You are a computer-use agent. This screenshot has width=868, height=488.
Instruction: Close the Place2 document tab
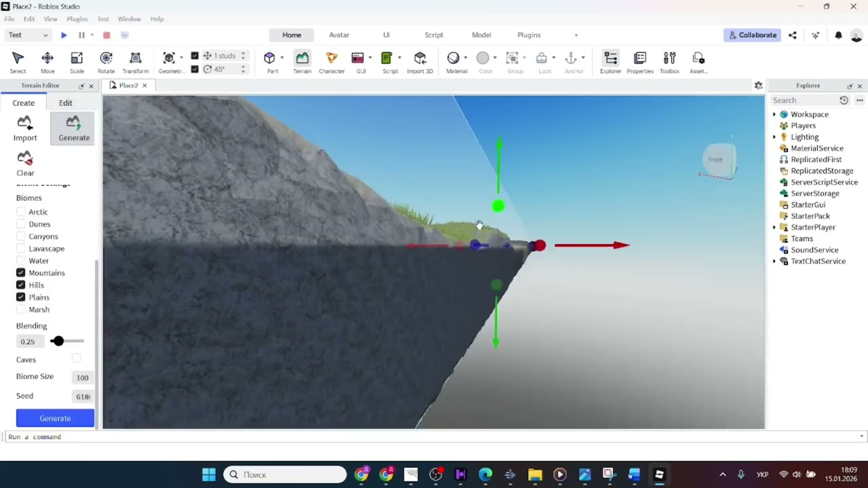pos(144,85)
